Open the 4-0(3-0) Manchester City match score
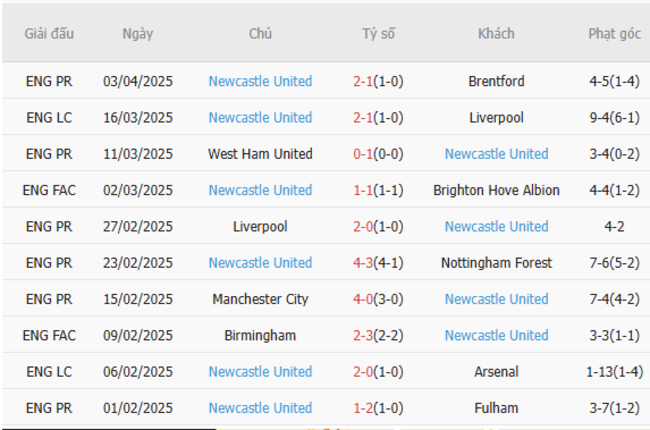The height and width of the screenshot is (430, 650). click(379, 299)
